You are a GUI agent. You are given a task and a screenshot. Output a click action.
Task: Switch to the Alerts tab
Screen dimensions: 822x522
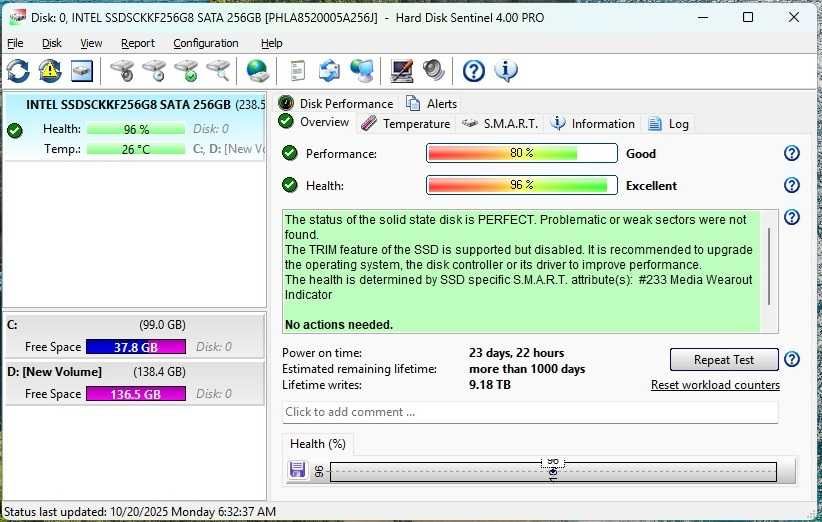click(x=432, y=103)
